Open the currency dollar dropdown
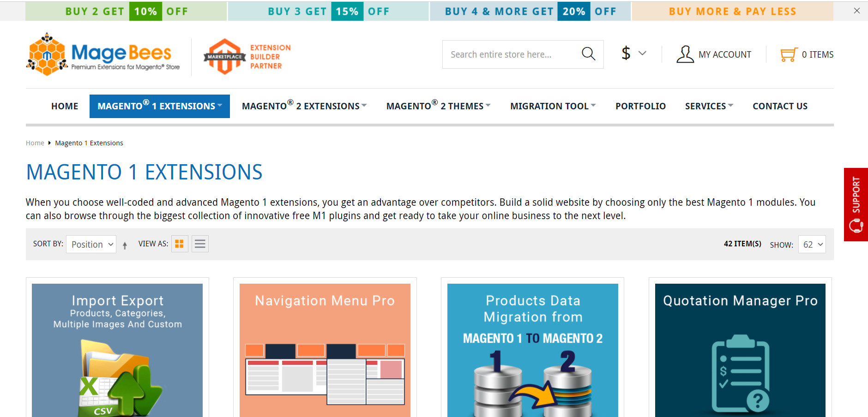The height and width of the screenshot is (417, 868). click(x=633, y=53)
